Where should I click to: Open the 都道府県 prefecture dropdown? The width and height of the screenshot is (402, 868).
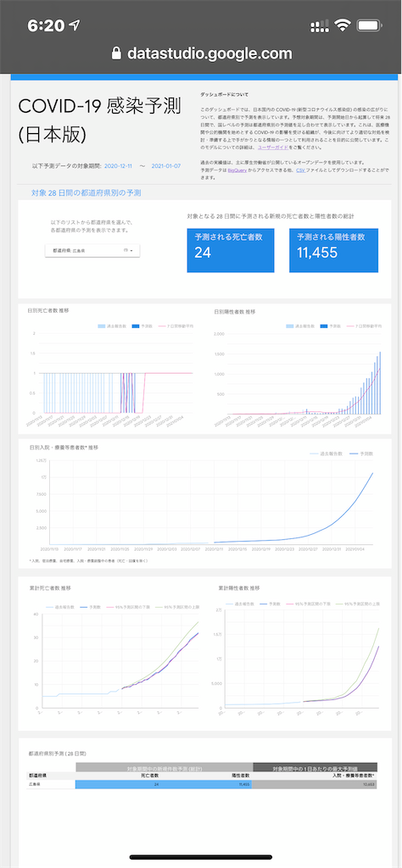point(92,251)
